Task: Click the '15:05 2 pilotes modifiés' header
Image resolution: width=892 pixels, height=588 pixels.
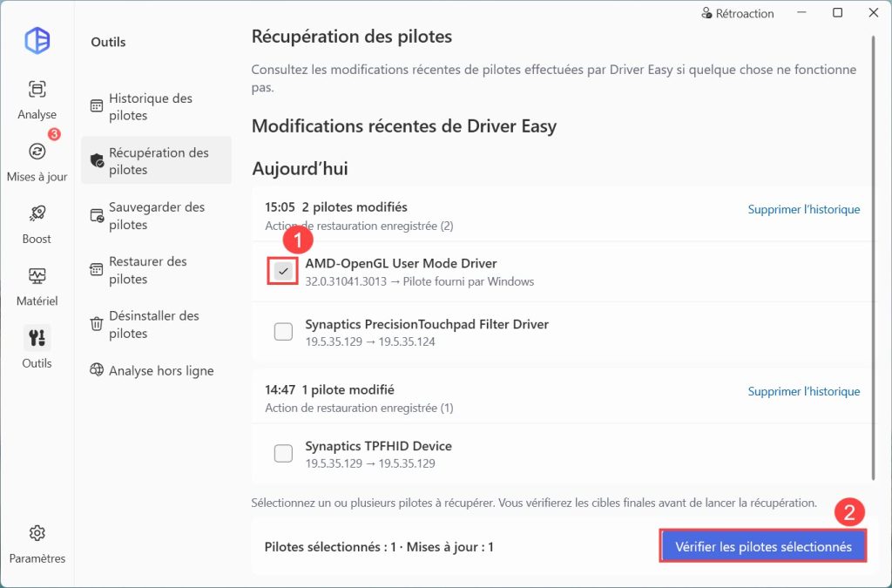Action: click(x=336, y=207)
